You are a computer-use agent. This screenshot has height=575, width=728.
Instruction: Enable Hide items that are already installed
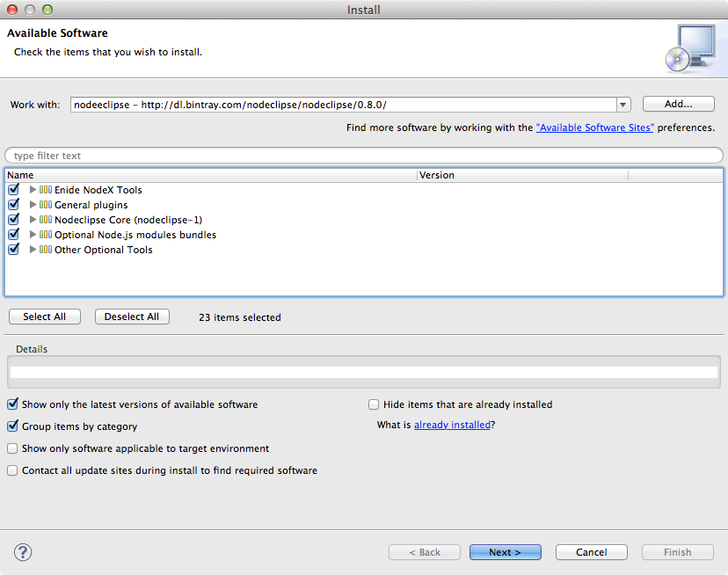374,404
